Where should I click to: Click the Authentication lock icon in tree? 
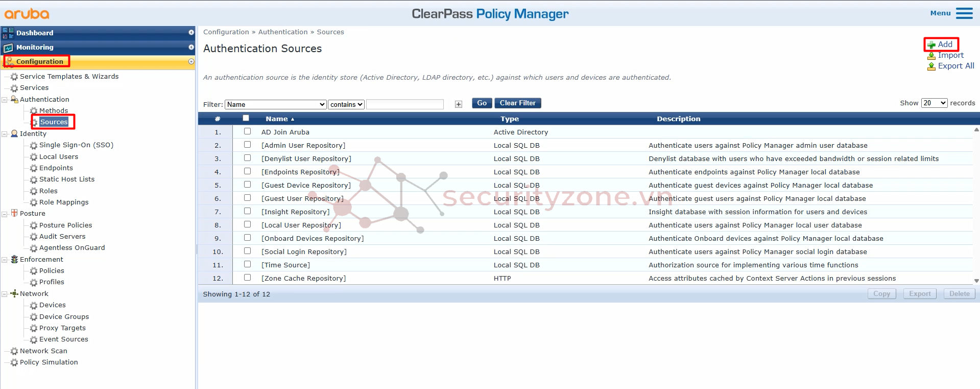tap(14, 100)
